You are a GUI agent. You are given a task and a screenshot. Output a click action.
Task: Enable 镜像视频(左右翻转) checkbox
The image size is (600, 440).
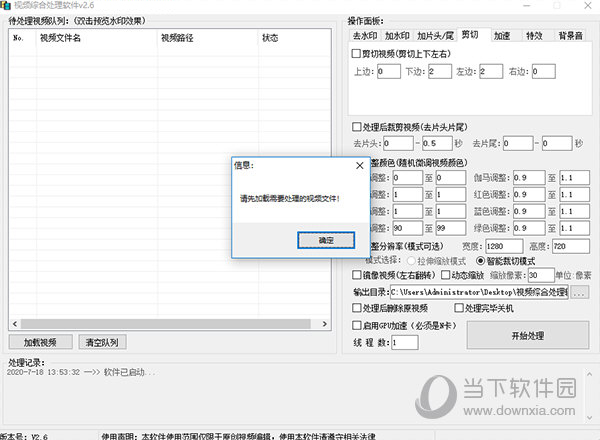tap(356, 275)
